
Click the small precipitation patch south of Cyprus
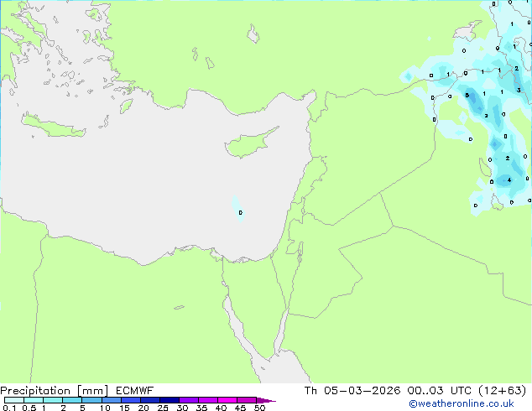click(237, 209)
